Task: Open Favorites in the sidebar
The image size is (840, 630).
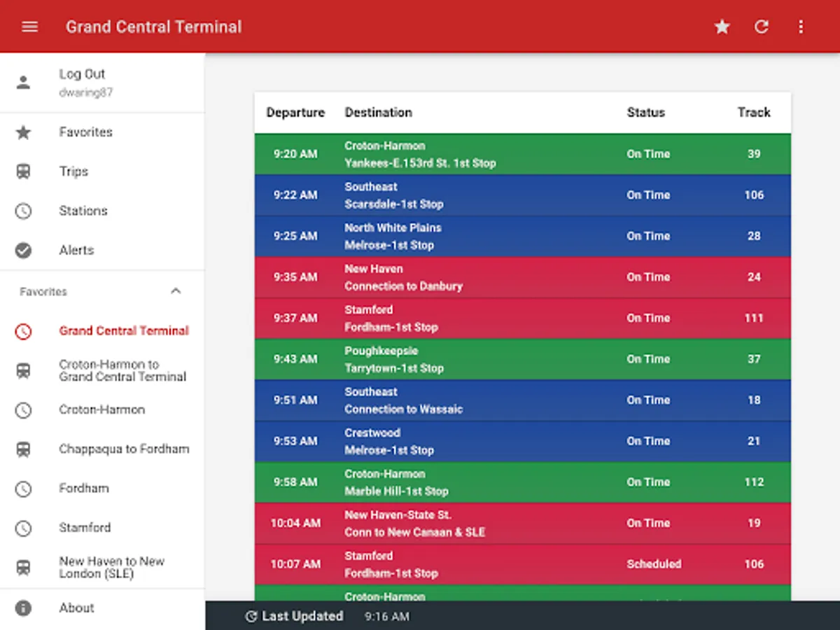Action: click(102, 132)
